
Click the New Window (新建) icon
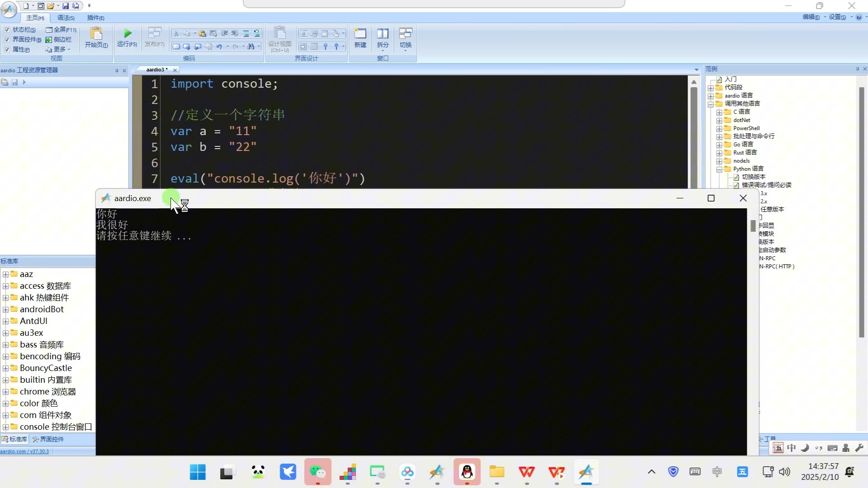click(x=360, y=38)
